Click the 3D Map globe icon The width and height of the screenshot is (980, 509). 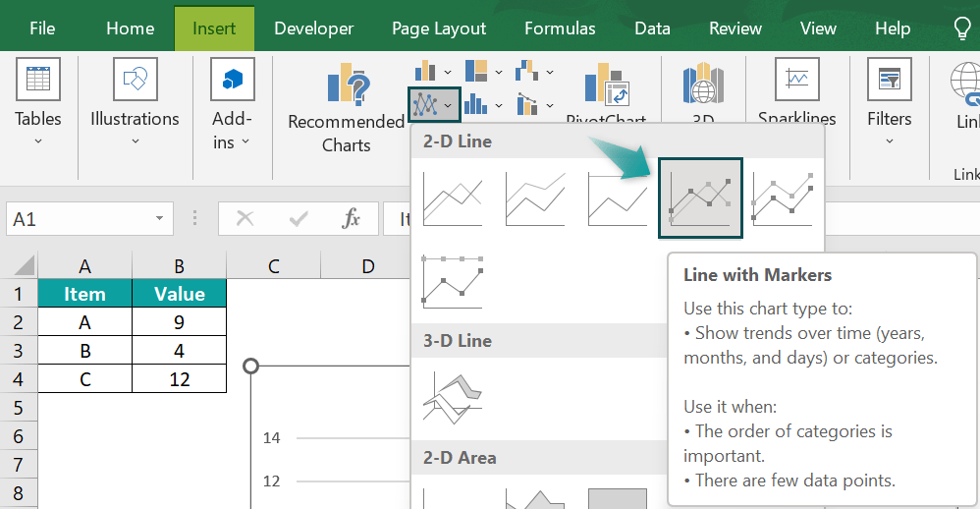tap(703, 84)
